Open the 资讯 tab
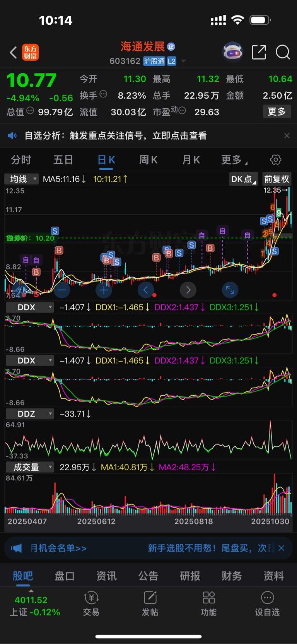The width and height of the screenshot is (297, 644). point(106,576)
